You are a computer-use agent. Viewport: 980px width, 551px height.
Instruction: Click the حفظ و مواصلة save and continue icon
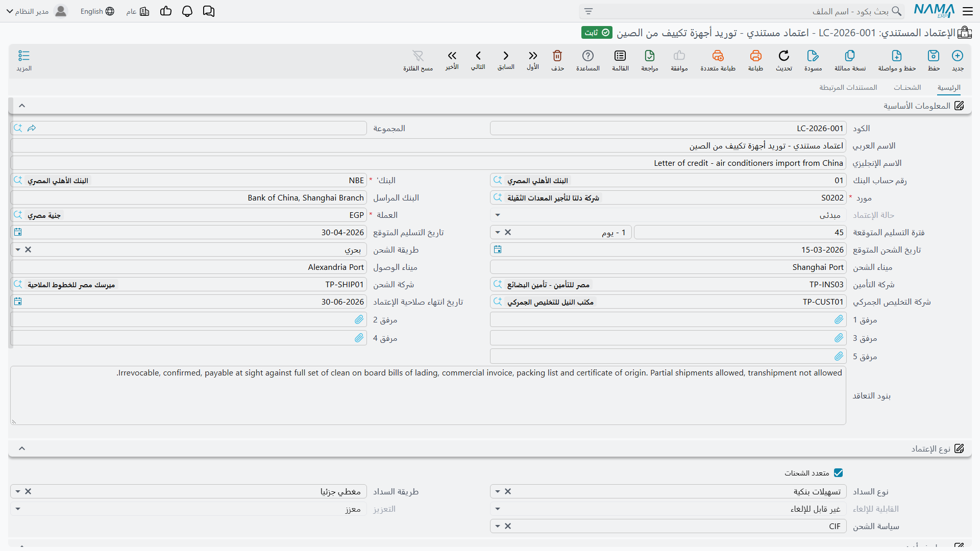pyautogui.click(x=897, y=56)
